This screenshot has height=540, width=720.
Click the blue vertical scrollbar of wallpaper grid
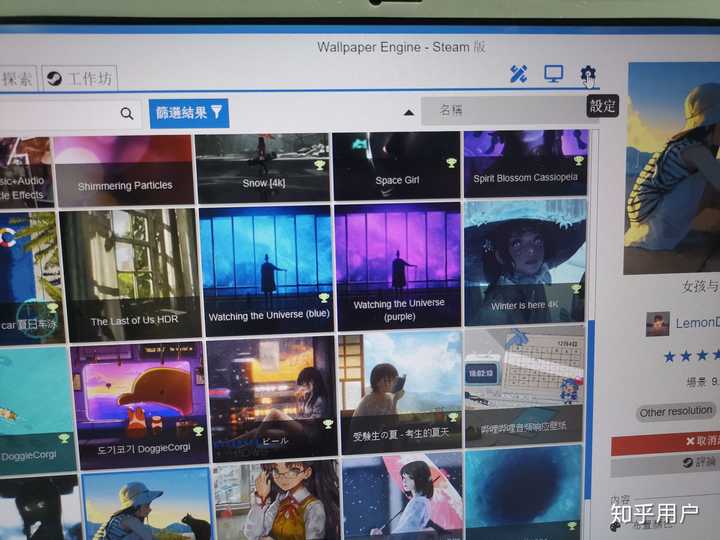point(591,409)
